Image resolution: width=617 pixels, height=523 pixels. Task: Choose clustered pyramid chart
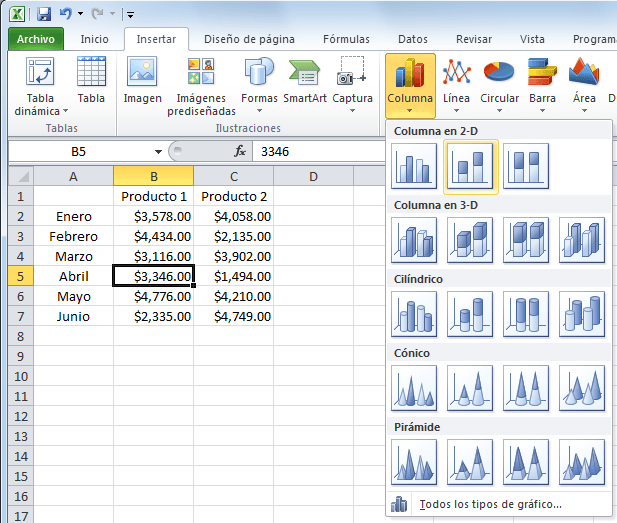(414, 462)
